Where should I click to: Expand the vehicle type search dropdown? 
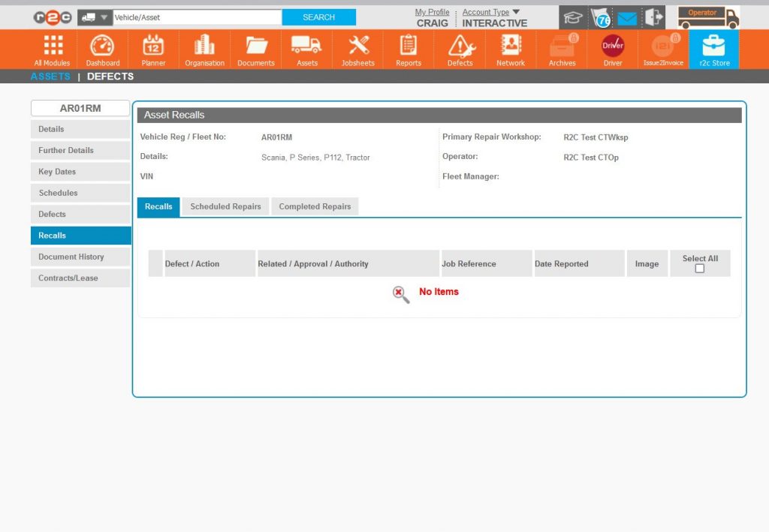pyautogui.click(x=104, y=17)
